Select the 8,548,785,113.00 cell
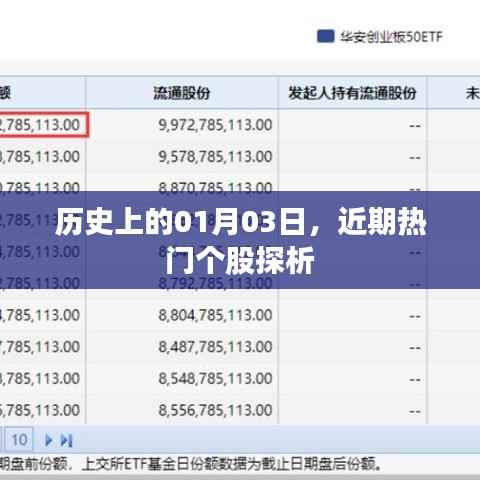This screenshot has height=480, width=480. pos(215,379)
